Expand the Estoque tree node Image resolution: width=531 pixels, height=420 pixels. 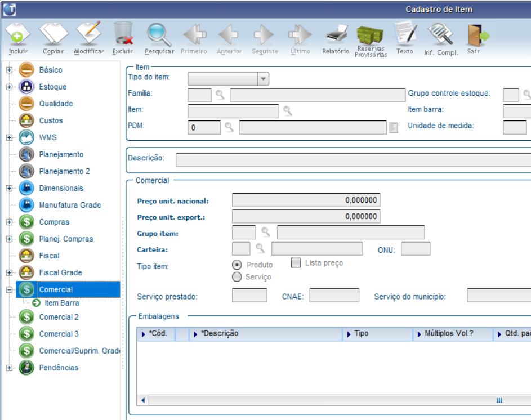click(x=9, y=87)
